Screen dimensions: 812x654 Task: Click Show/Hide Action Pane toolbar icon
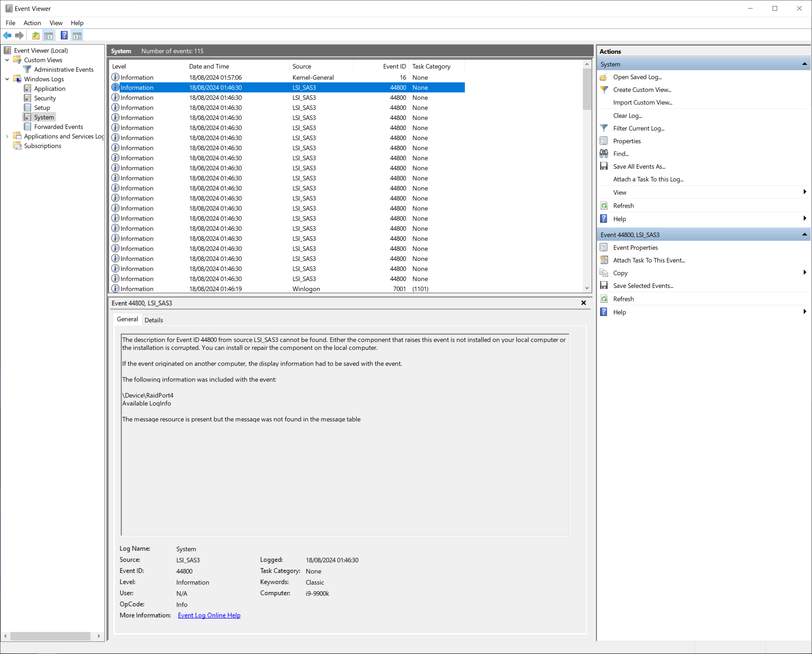tap(77, 35)
